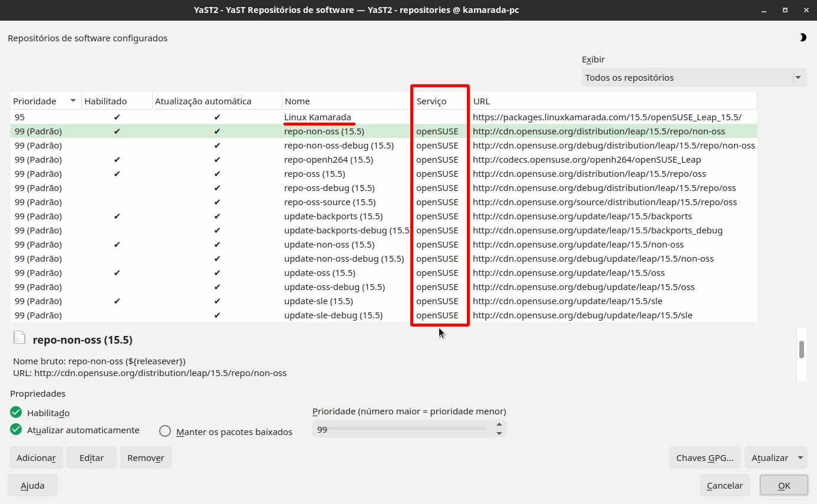Open the Atualizar button dropdown arrow
Screen dimensions: 817x504
click(800, 457)
